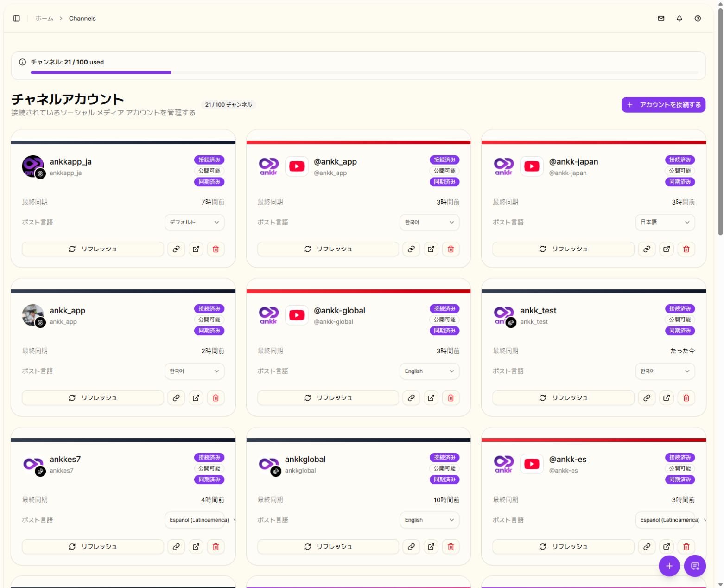Screen dimensions: 724x588
Task: Refresh the @ankk-es channel
Action: (563, 547)
